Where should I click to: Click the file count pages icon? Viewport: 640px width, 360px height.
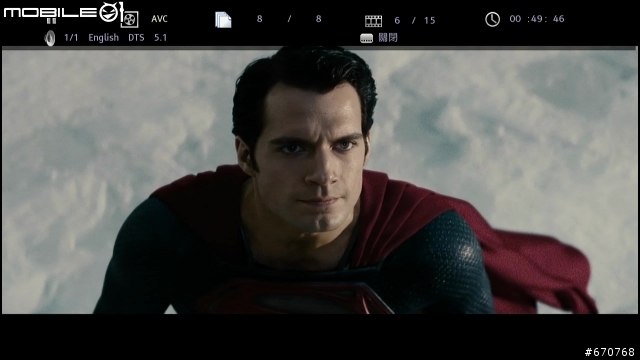click(223, 20)
